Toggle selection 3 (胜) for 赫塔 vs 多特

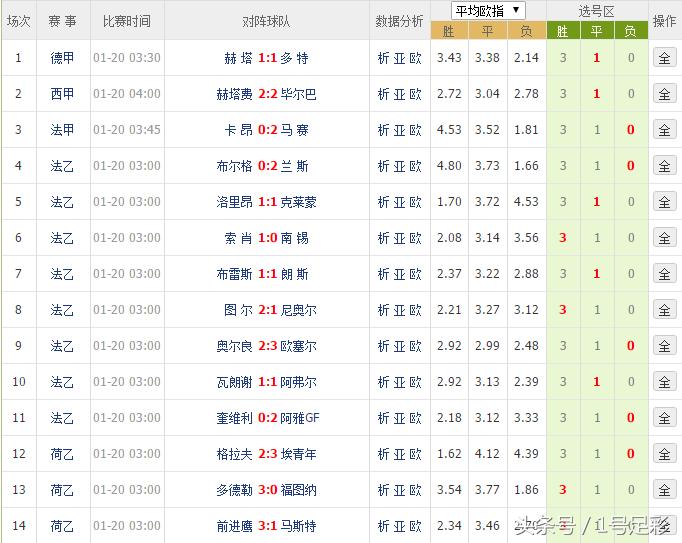point(563,58)
